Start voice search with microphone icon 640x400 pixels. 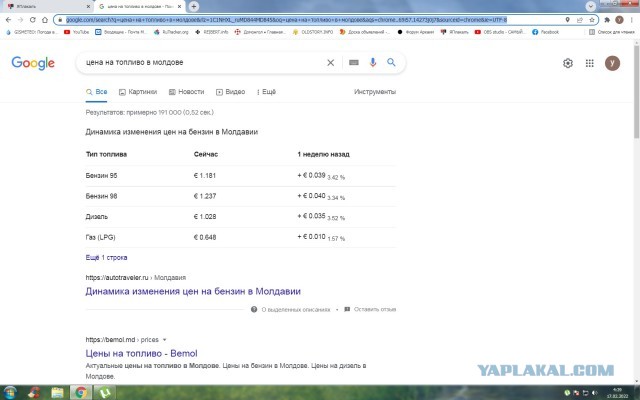373,62
